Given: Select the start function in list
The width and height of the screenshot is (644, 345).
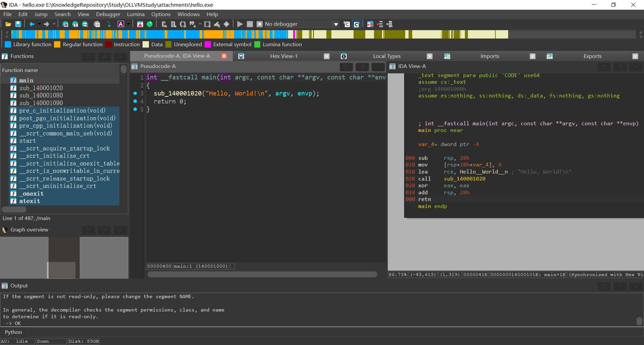Looking at the screenshot, I should tap(28, 141).
